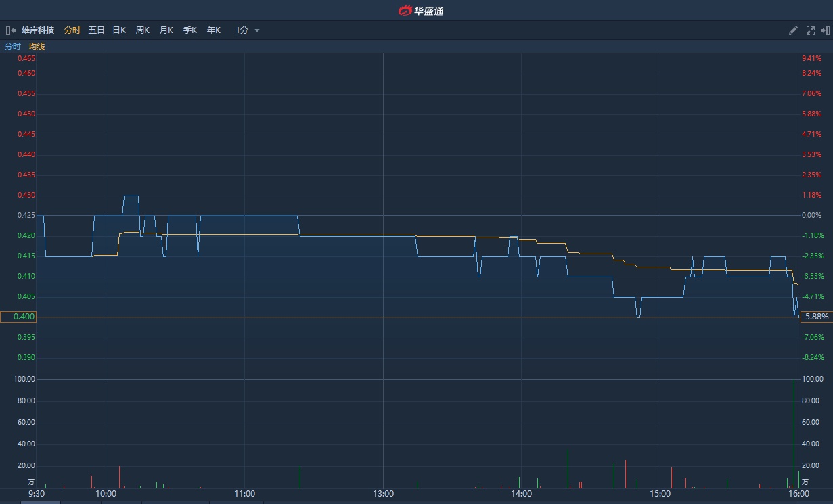
Task: Open the 年K yearly chart tab
Action: coord(213,30)
